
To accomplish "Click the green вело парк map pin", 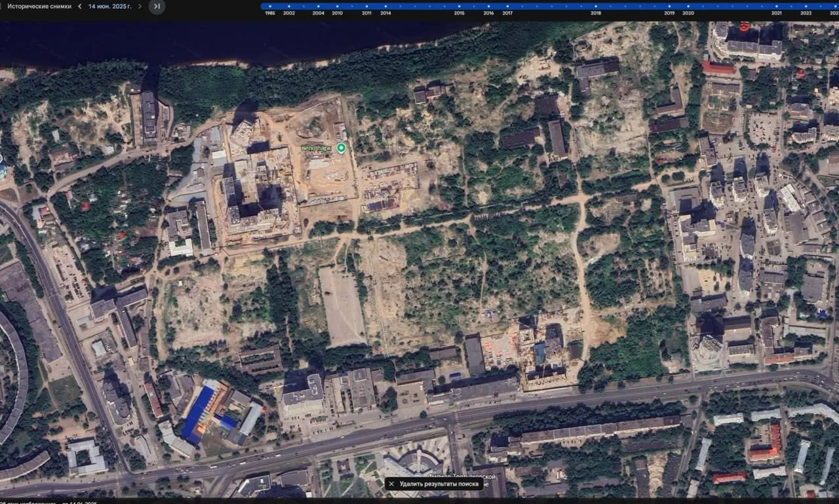I will click(341, 148).
